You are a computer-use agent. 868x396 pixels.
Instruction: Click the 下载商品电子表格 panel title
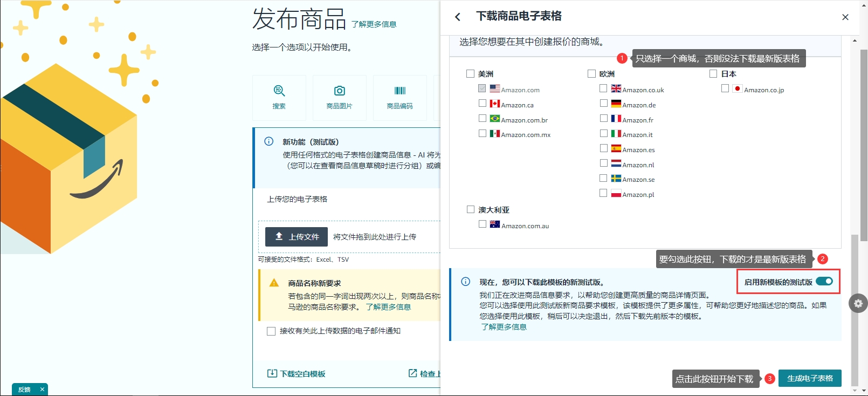point(519,16)
